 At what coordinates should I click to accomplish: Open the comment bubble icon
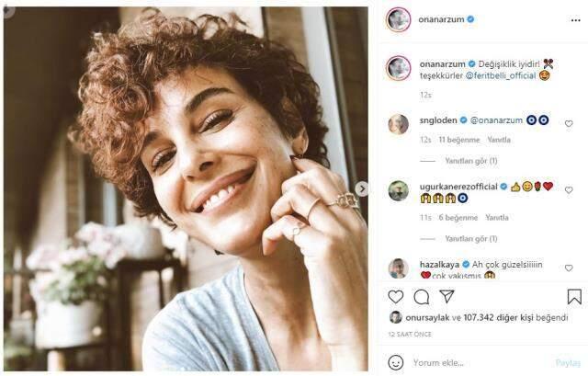pos(422,297)
